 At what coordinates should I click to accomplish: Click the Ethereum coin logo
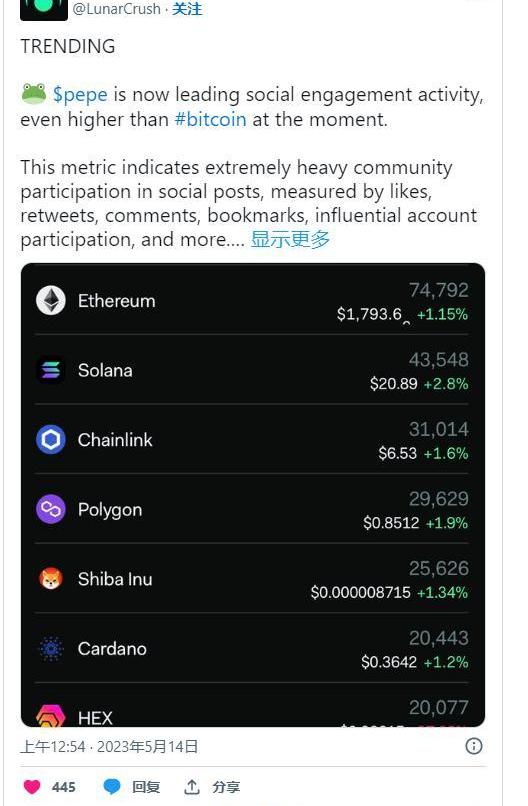51,301
